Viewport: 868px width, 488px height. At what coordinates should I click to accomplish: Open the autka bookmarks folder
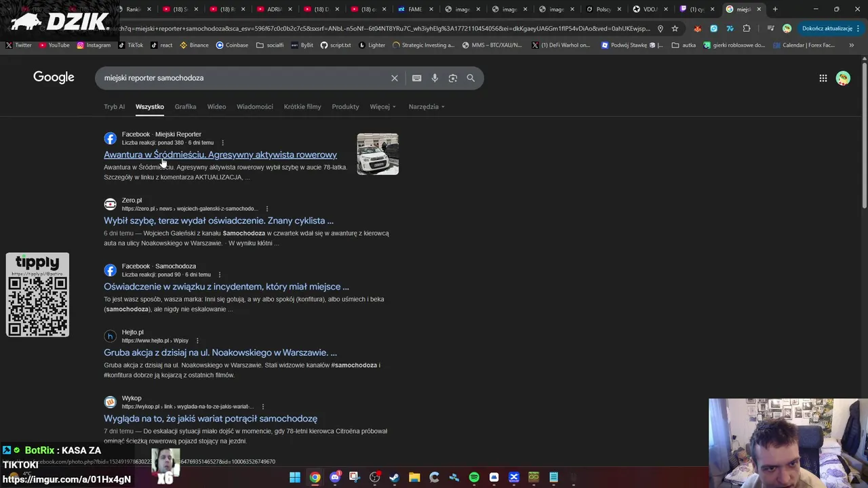(x=683, y=45)
